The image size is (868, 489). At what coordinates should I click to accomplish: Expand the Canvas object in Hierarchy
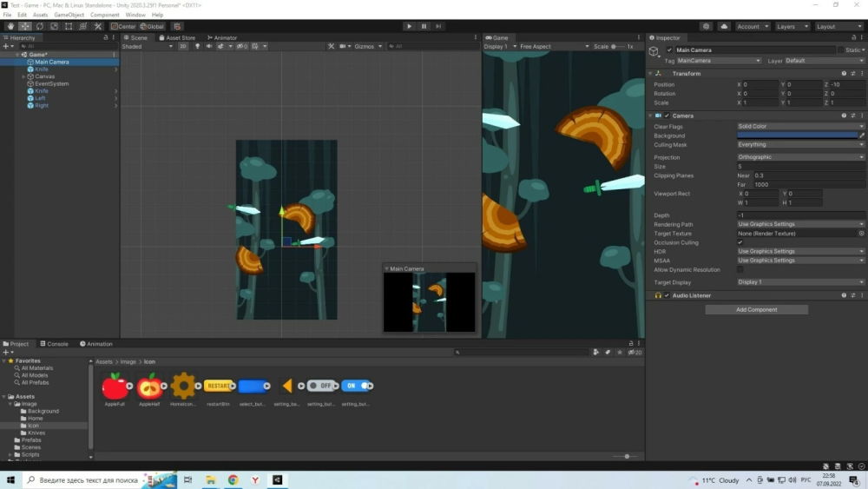23,76
